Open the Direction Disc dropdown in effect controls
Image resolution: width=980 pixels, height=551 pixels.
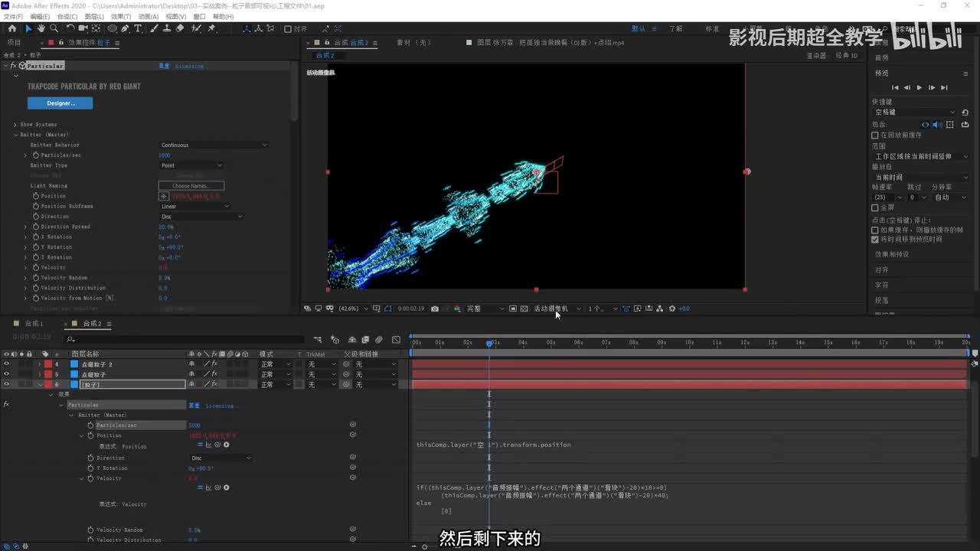click(201, 217)
